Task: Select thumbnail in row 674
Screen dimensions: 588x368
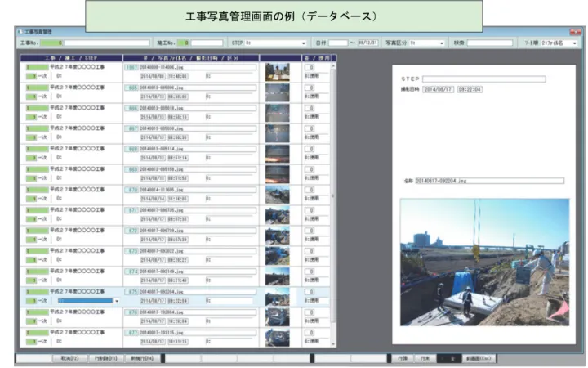Action: 277,276
